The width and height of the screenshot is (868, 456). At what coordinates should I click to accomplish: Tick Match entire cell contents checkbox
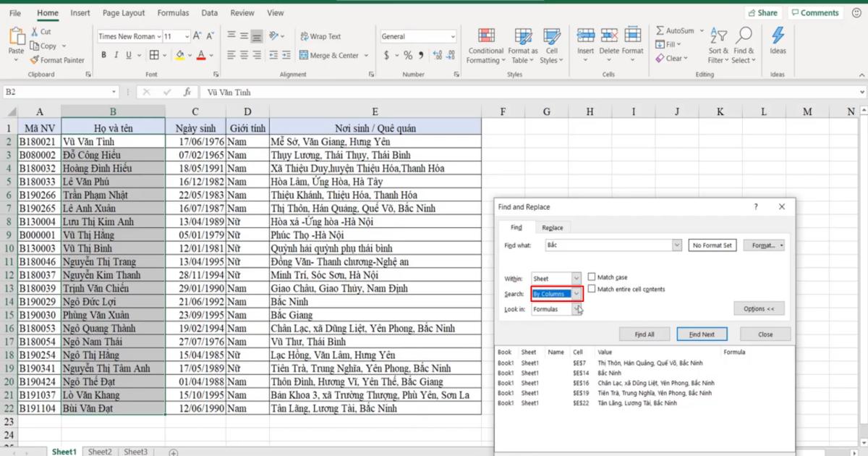click(x=592, y=289)
